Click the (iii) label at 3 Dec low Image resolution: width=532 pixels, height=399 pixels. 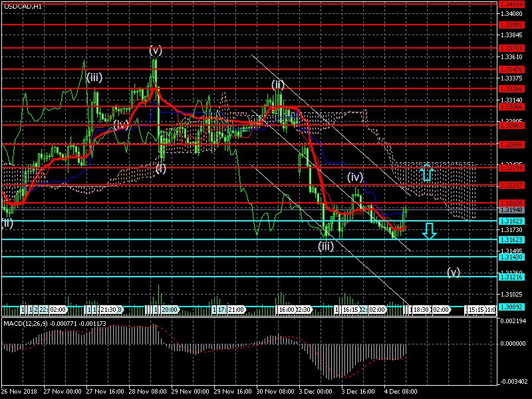pos(326,246)
